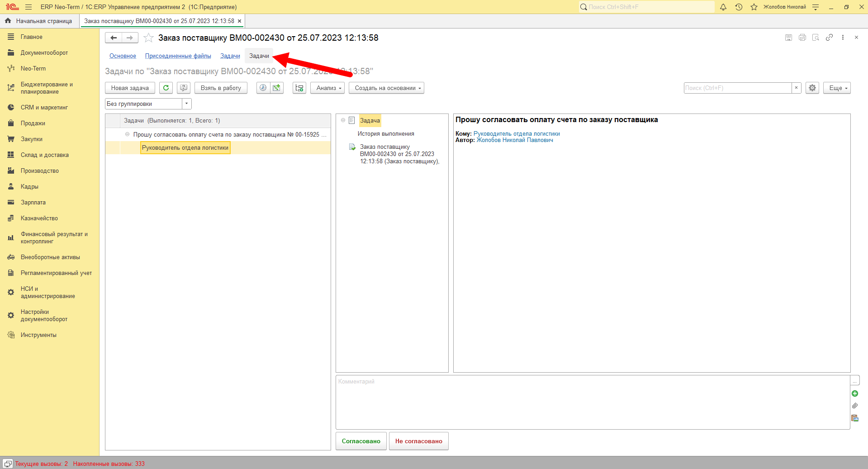The width and height of the screenshot is (868, 469).
Task: Open the Без группировки grouping dropdown
Action: (186, 104)
